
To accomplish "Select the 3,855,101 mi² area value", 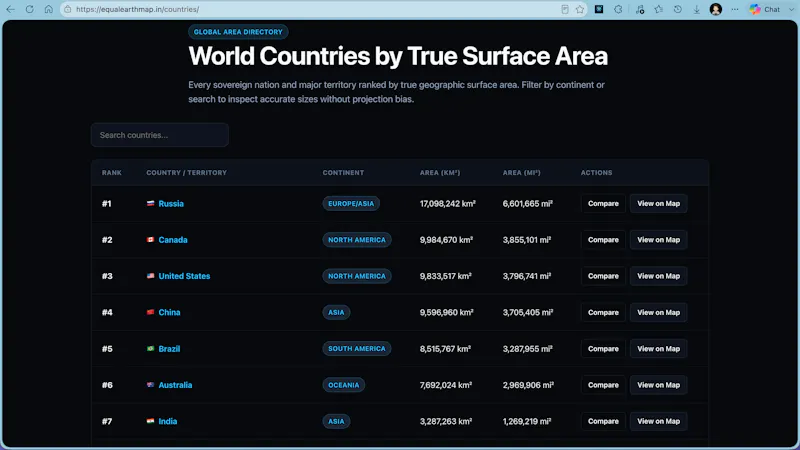I will coord(527,240).
